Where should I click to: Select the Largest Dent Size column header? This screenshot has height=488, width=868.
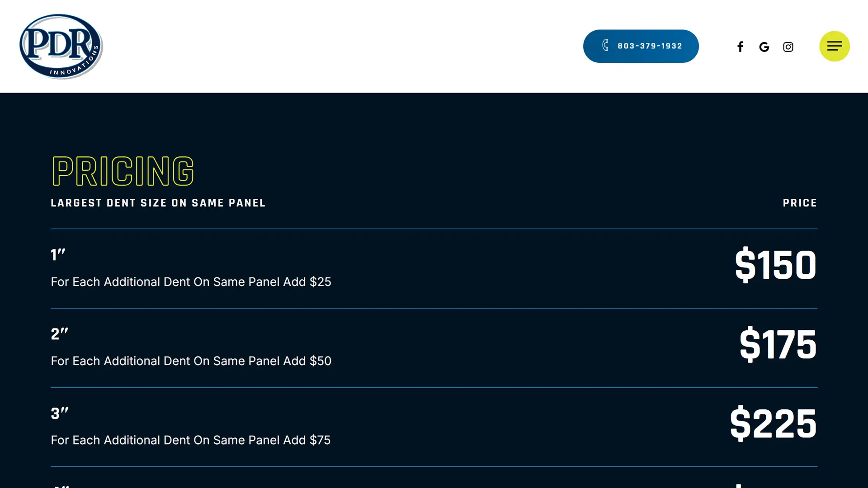click(158, 203)
